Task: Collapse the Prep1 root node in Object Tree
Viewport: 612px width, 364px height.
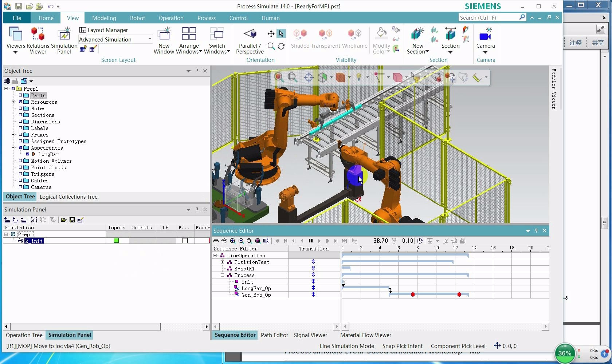Action: pos(6,89)
